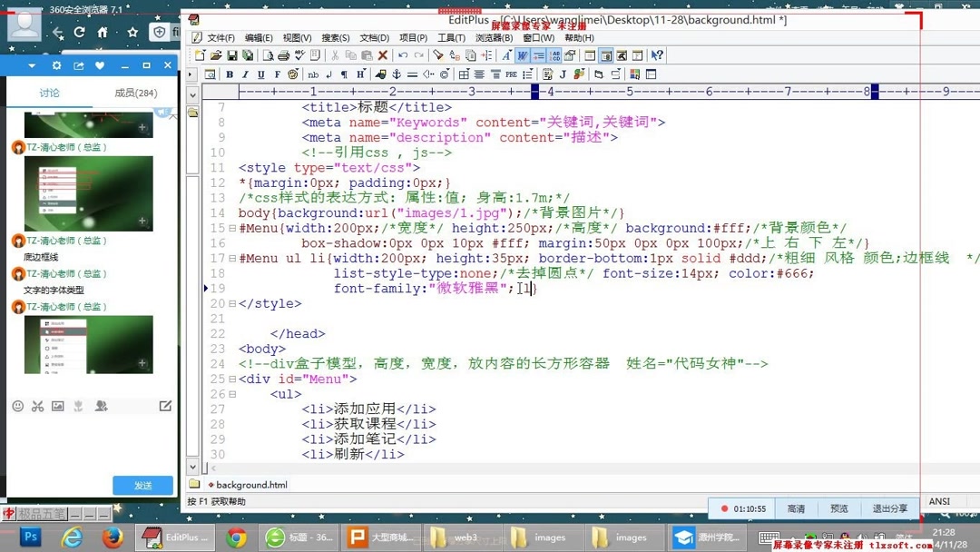Open the 文件(F) menu
Viewport: 980px width, 552px height.
coord(220,38)
